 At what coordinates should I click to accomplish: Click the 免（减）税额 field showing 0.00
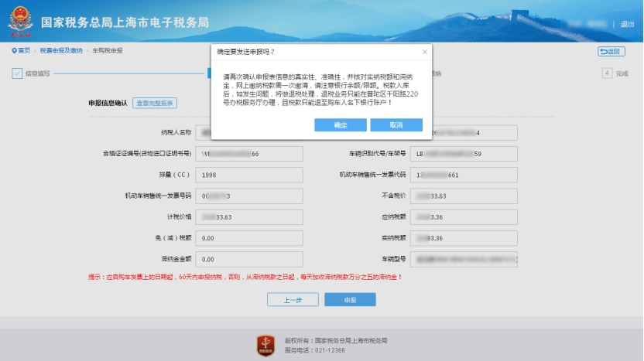[x=249, y=238]
